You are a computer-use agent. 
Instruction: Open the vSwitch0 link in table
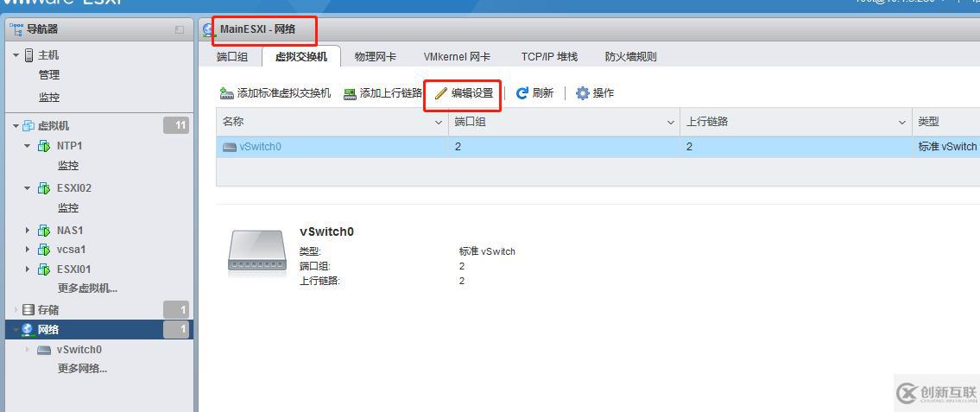(261, 147)
